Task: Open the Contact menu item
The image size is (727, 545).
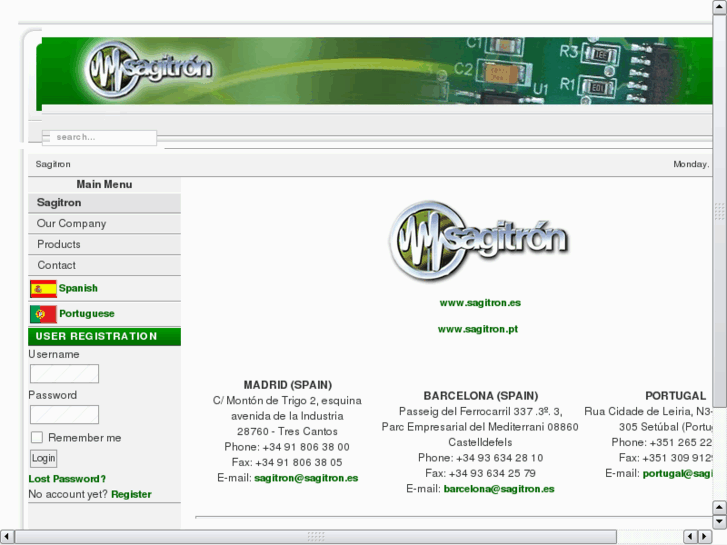Action: tap(104, 265)
